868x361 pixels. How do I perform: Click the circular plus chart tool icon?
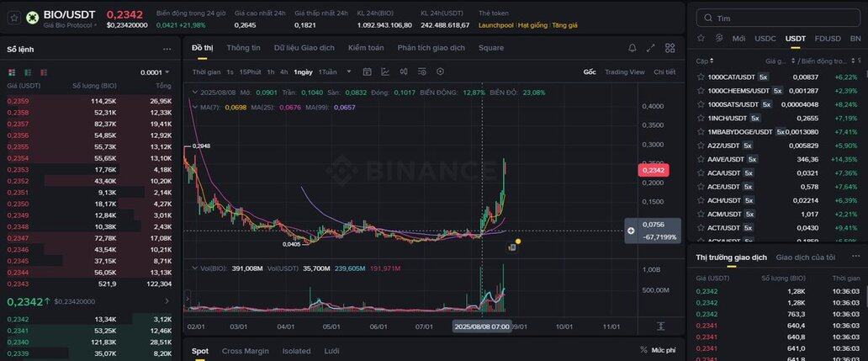440,72
